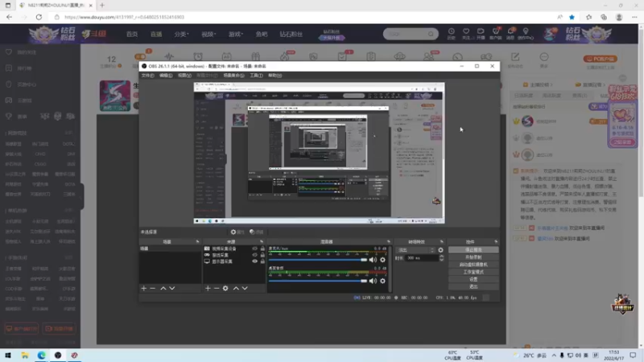644x362 pixels.
Task: Pop out the 控件 Controls dock icon
Action: (x=496, y=242)
